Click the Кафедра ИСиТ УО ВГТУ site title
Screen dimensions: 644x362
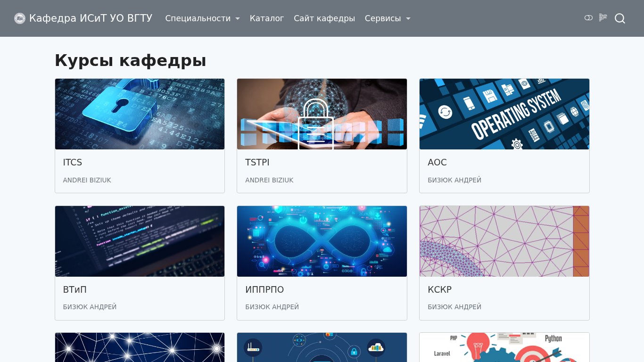91,18
